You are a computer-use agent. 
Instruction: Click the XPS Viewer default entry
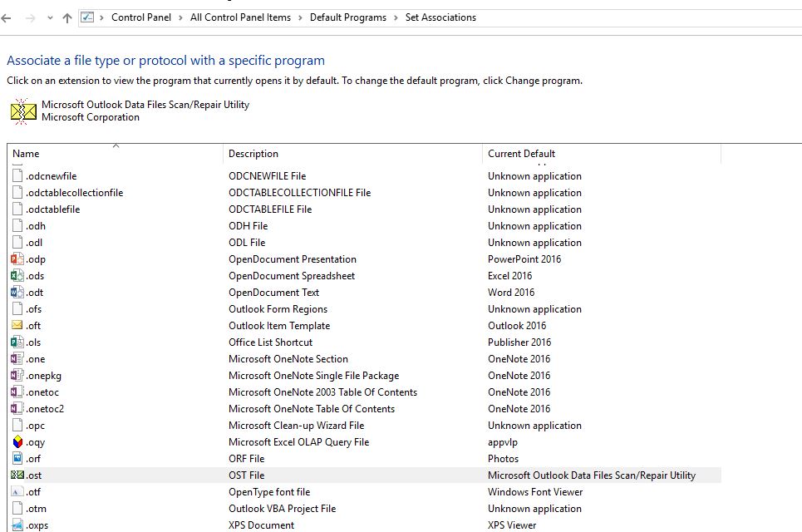point(511,525)
